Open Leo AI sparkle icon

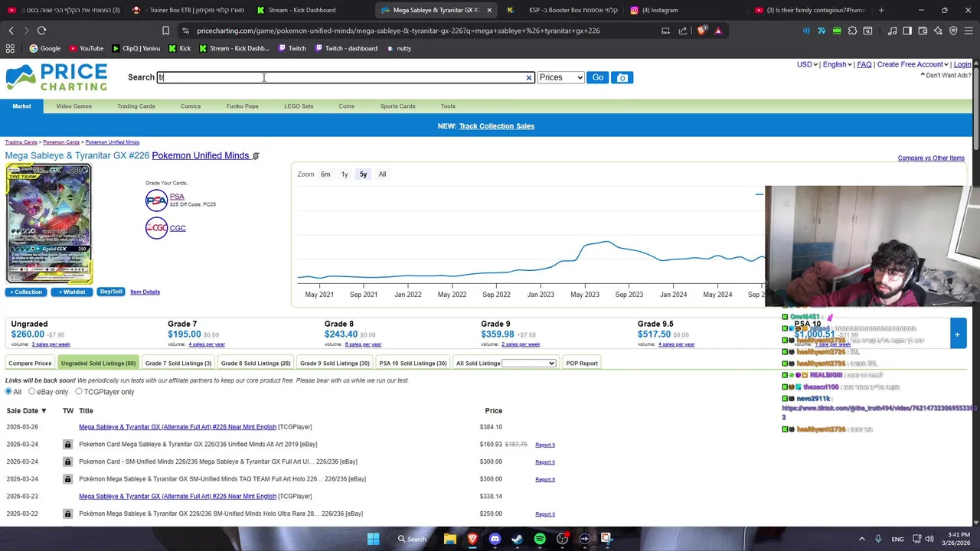(x=938, y=31)
